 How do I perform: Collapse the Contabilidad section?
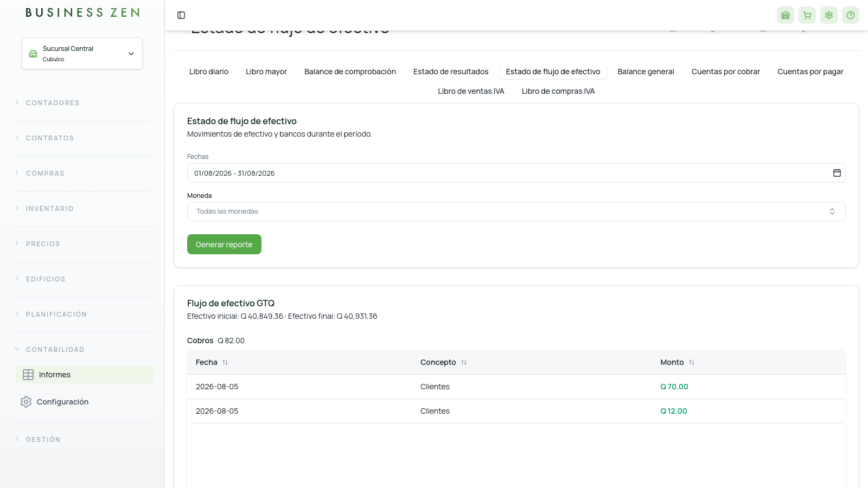[x=82, y=349]
